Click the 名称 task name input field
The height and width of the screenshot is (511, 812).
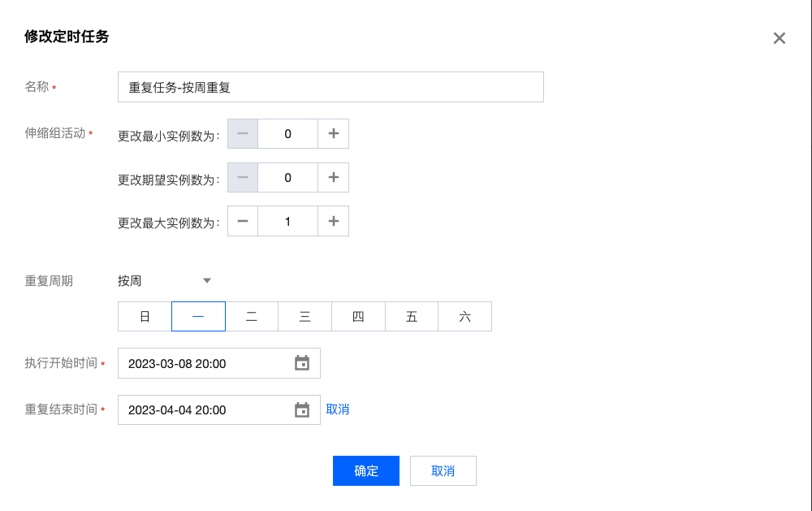click(330, 87)
